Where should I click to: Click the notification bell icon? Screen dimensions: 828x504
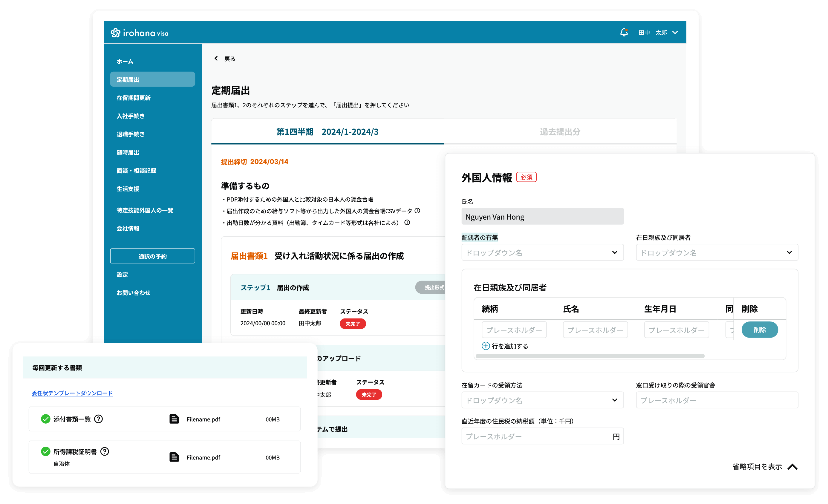click(x=624, y=32)
